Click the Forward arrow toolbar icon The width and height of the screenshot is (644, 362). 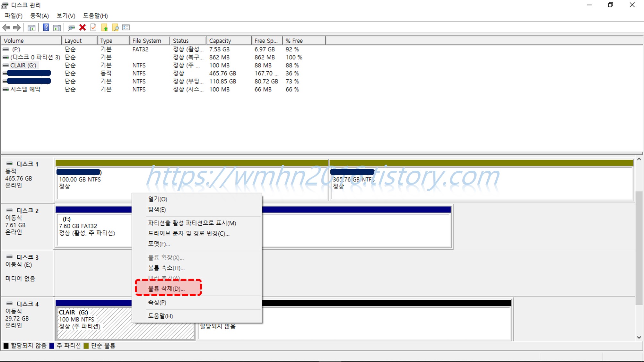click(17, 28)
